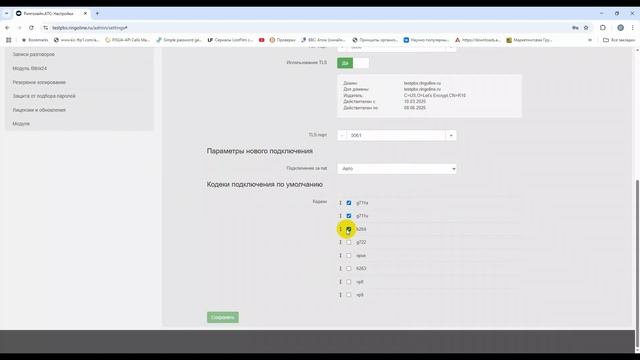Enable the g722 codec checkbox
Viewport: 640px width, 360px height.
(349, 242)
